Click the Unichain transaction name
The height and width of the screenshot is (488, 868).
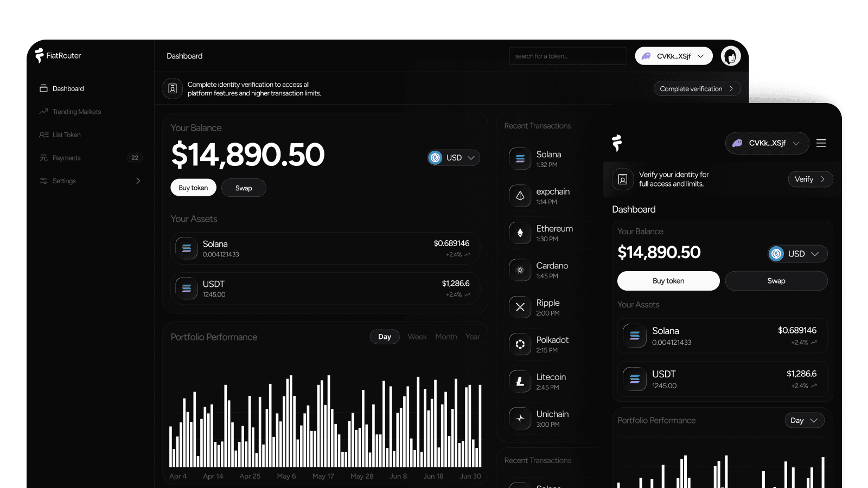[552, 414]
